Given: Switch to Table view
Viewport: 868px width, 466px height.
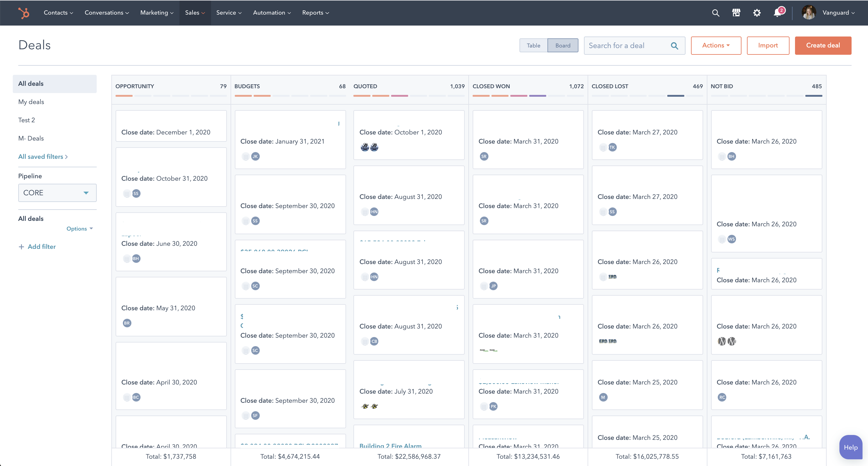Looking at the screenshot, I should click(533, 45).
